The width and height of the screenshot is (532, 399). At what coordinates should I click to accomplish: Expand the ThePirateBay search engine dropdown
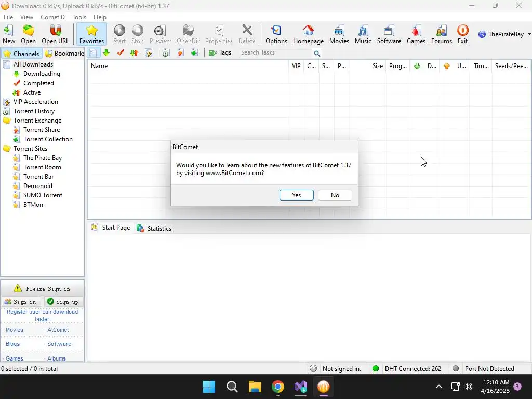(x=529, y=34)
